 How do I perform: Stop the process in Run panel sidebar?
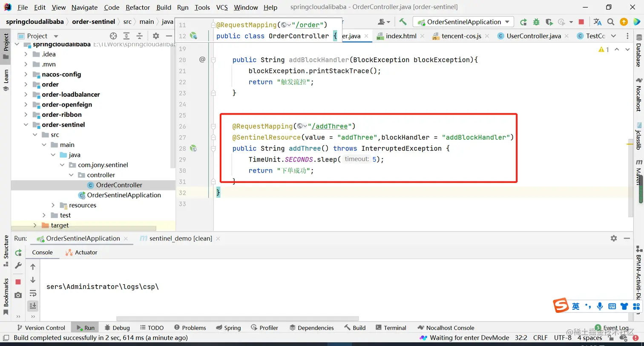coord(18,282)
